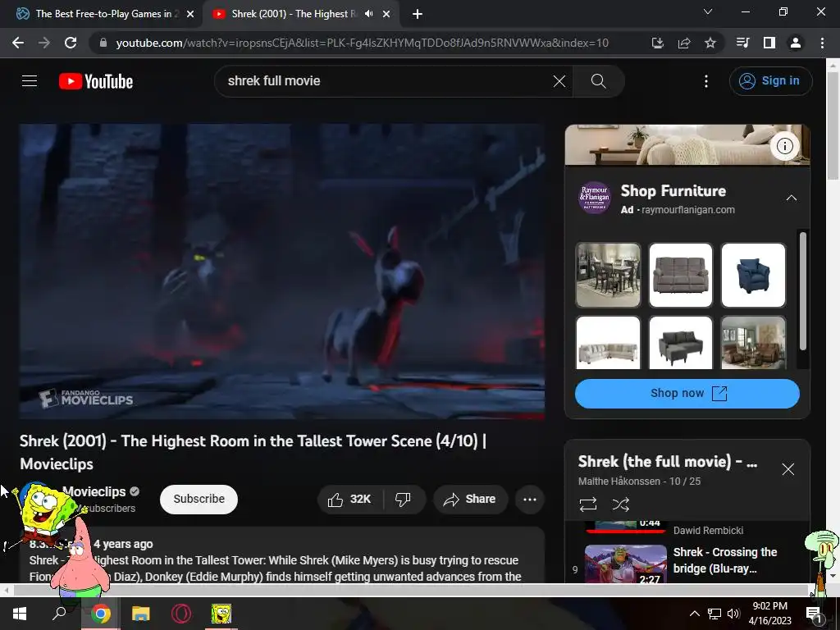The image size is (840, 630).
Task: Open playlist title 'Shrek (the full movie)'
Action: tap(668, 462)
